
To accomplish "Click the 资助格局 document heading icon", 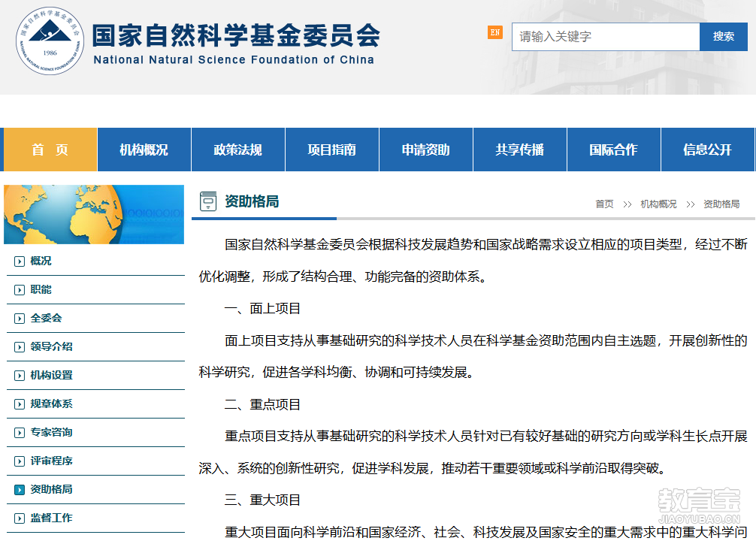I will coord(208,201).
